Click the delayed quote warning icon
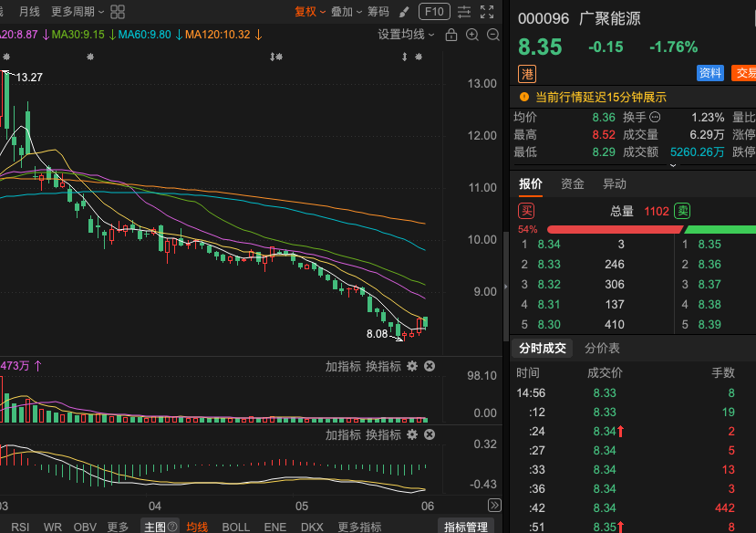The image size is (756, 533). click(x=524, y=97)
